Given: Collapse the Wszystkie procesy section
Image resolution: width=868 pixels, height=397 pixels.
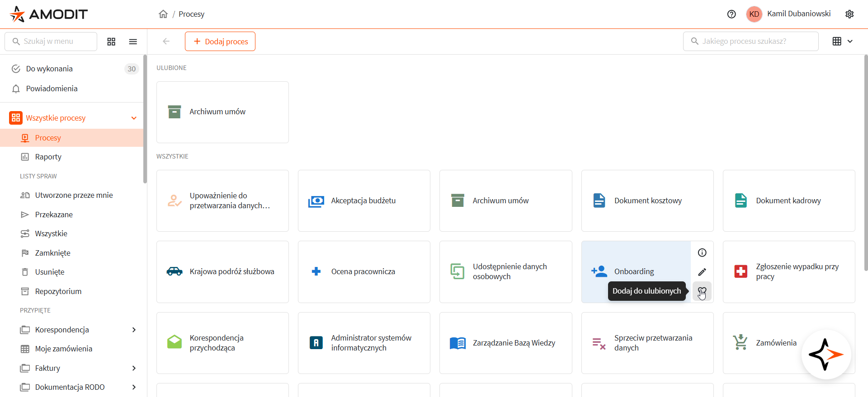Looking at the screenshot, I should click(x=134, y=118).
